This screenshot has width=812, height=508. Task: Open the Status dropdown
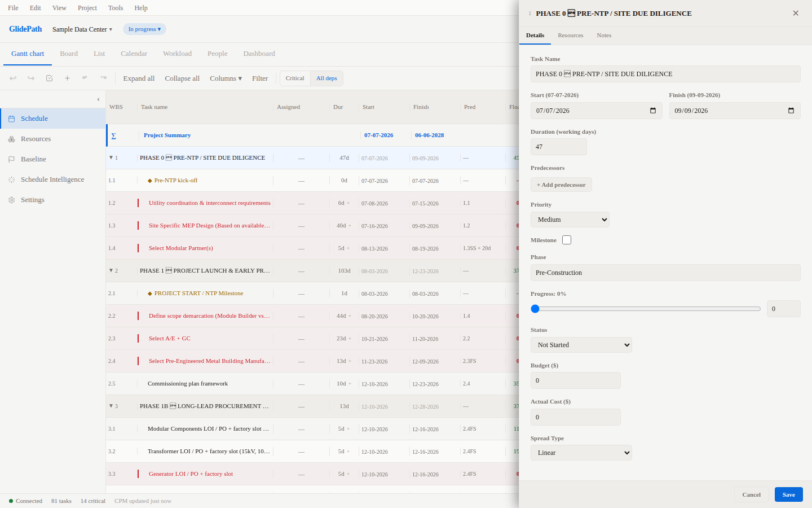point(581,345)
